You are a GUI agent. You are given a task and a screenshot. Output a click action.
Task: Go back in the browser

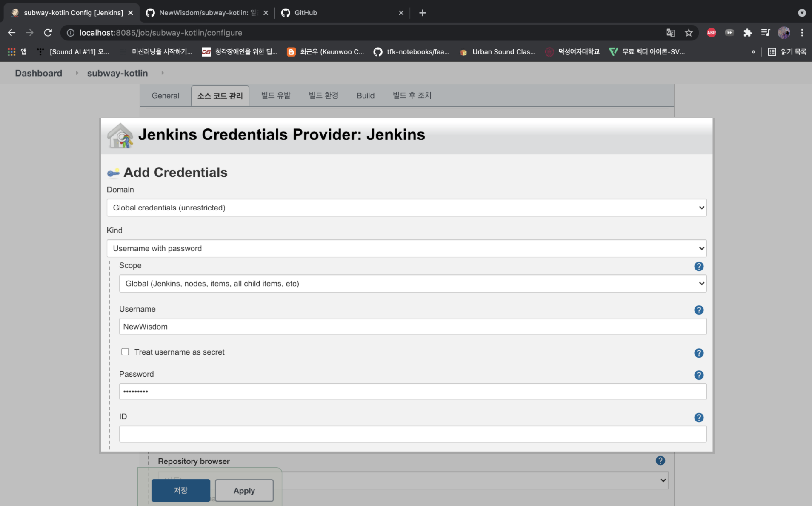[x=11, y=33]
